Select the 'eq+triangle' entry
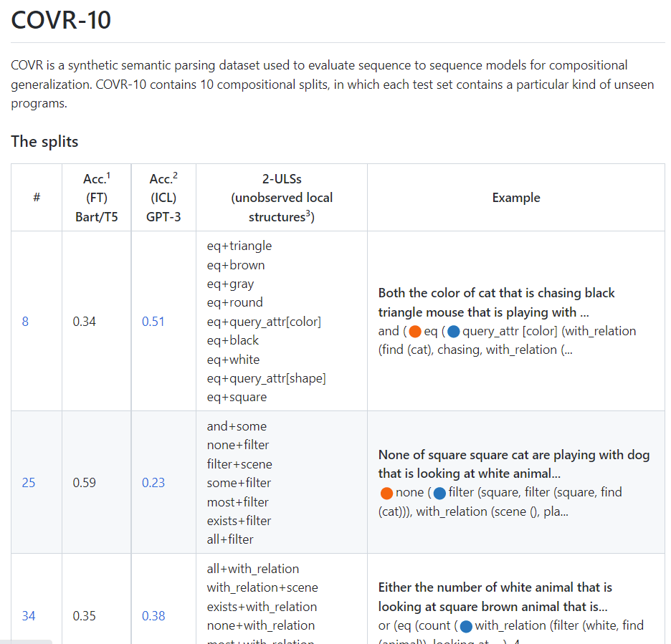The image size is (671, 644). tap(239, 246)
